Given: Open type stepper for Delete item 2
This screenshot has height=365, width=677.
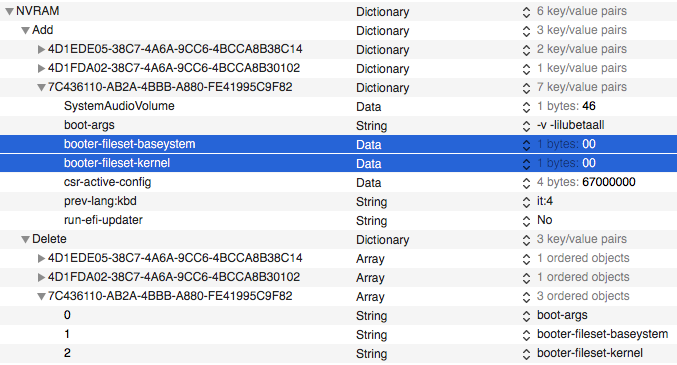Looking at the screenshot, I should (526, 354).
